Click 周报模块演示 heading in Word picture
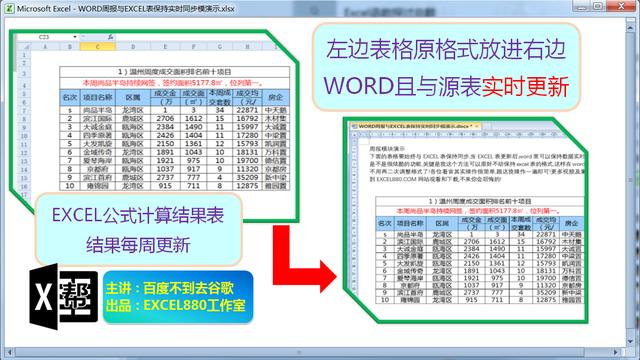640x360 pixels. (x=387, y=149)
